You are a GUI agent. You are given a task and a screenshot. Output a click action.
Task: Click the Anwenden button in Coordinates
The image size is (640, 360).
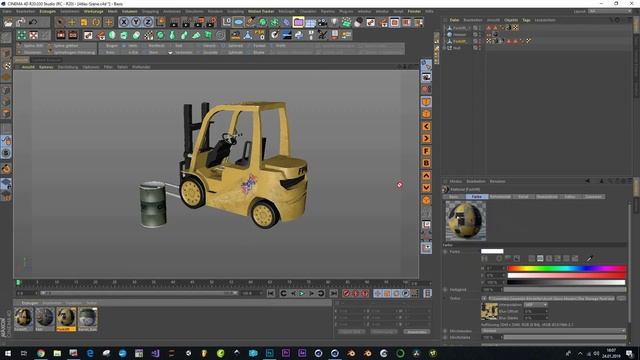pyautogui.click(x=416, y=332)
